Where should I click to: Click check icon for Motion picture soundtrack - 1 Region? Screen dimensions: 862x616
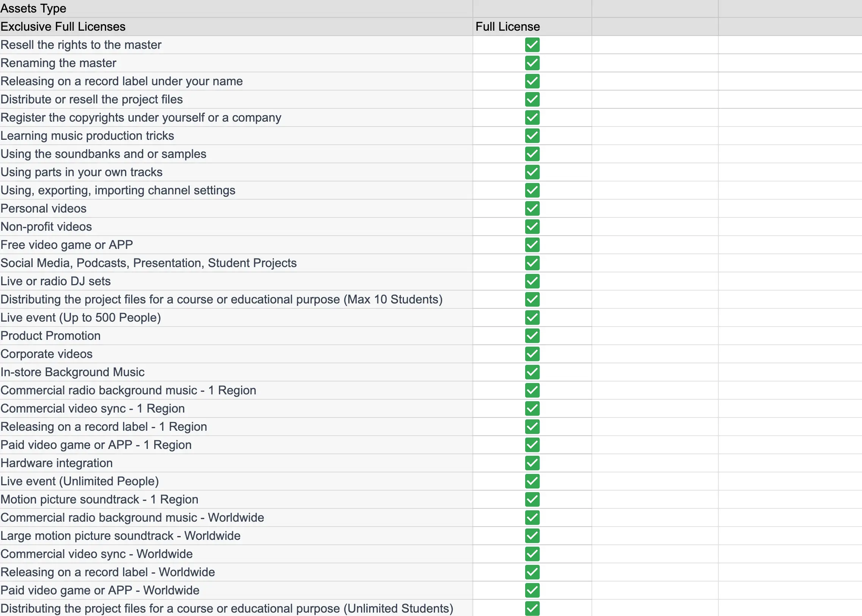[532, 499]
